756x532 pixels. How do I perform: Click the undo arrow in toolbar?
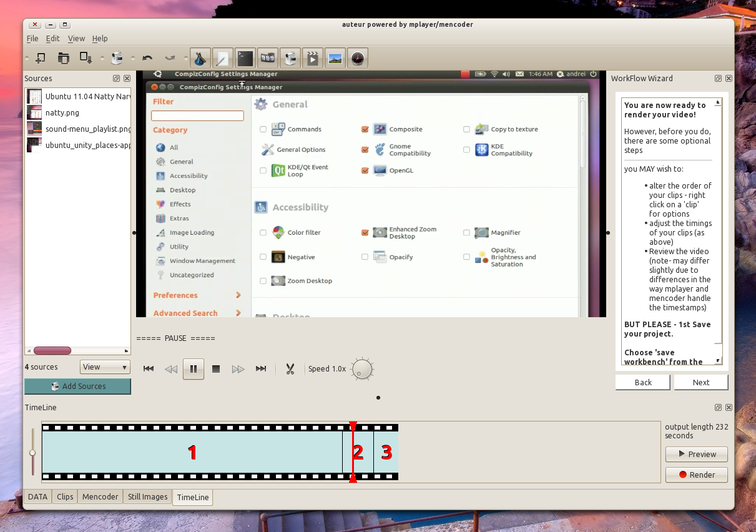(147, 59)
